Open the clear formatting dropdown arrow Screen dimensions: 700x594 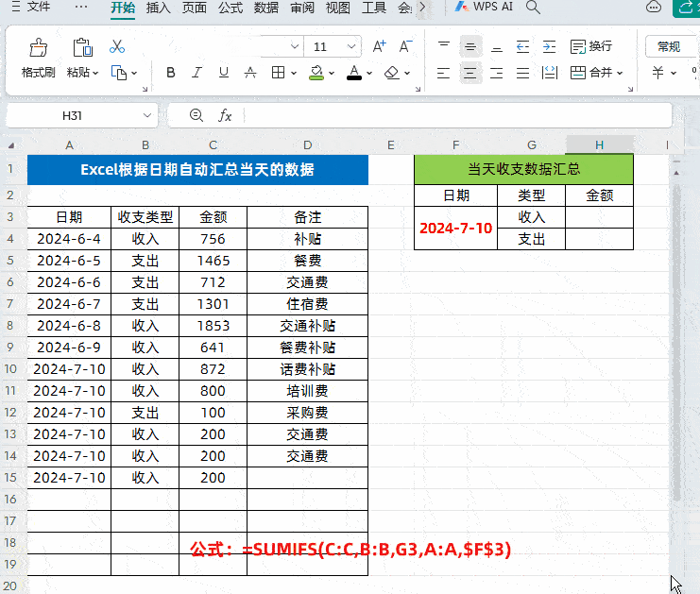pos(407,73)
